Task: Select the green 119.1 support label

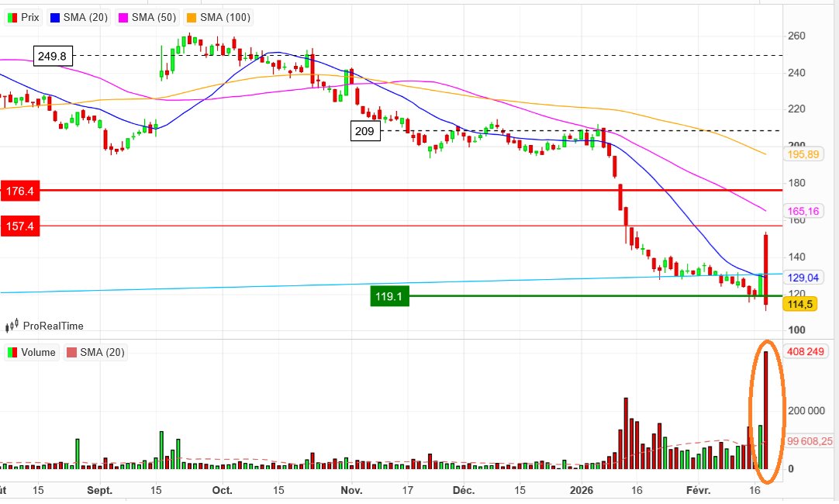Action: coord(389,296)
